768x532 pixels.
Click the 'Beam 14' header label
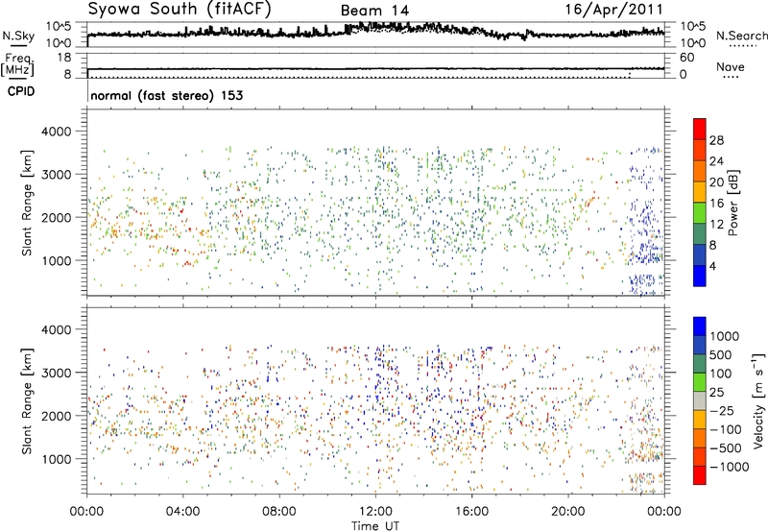click(x=374, y=11)
